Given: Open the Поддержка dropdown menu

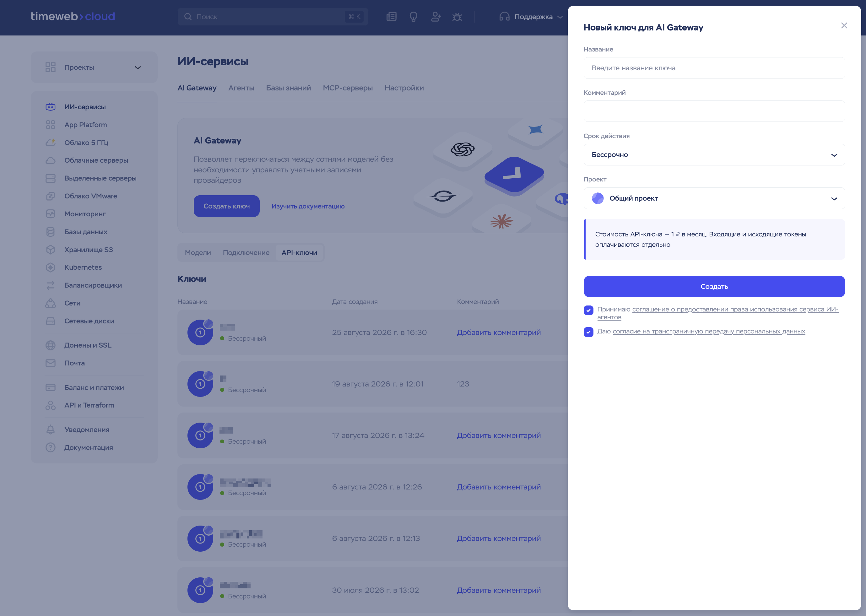Looking at the screenshot, I should [x=531, y=17].
